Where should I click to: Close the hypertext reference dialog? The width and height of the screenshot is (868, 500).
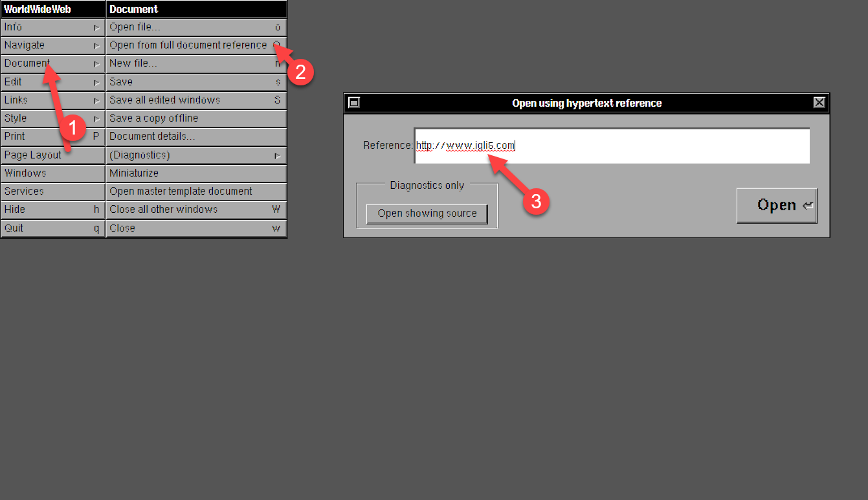[819, 103]
